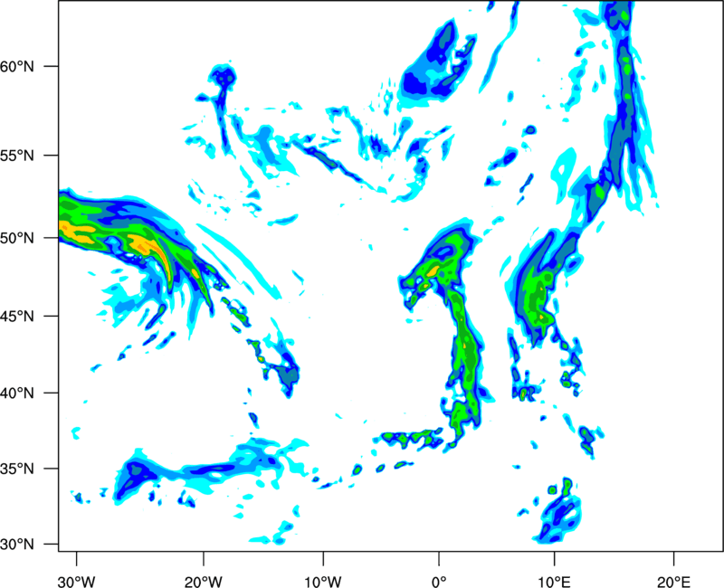
Task: Click the 40°N latitude label
Action: point(17,394)
